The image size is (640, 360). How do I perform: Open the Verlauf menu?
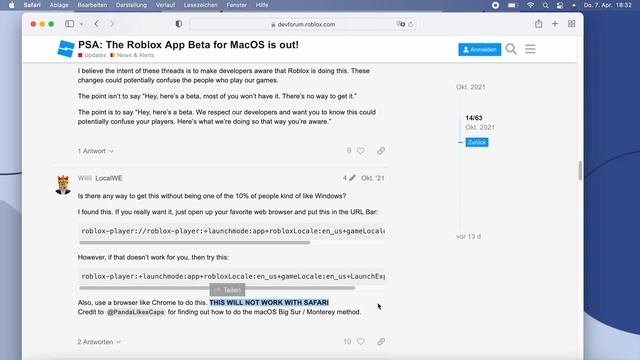point(165,5)
